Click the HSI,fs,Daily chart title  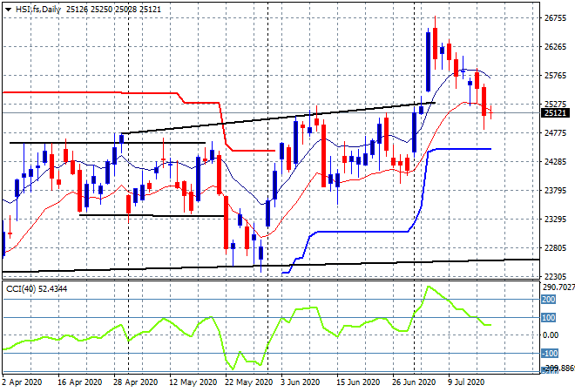(38, 10)
